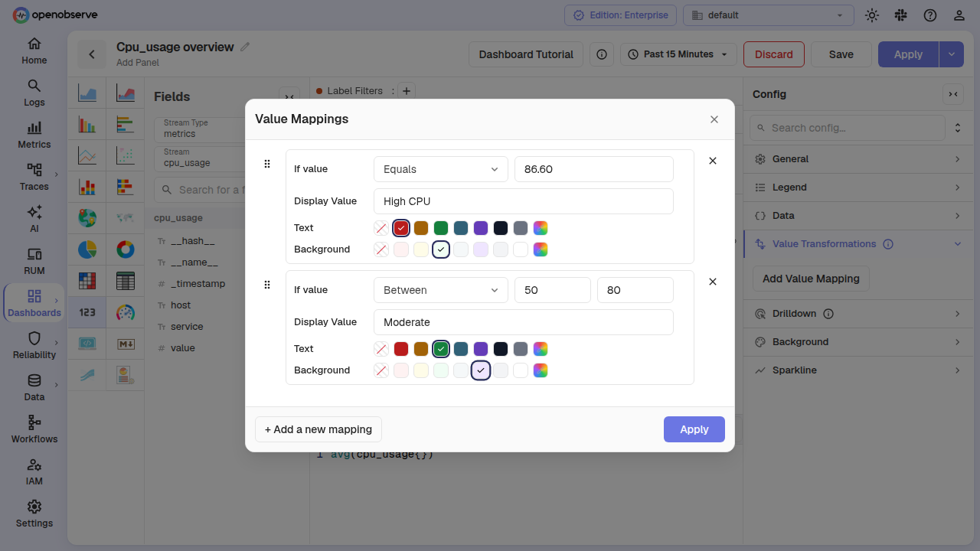This screenshot has height=551, width=980.
Task: Open the custom background color picker for Moderate
Action: [541, 370]
